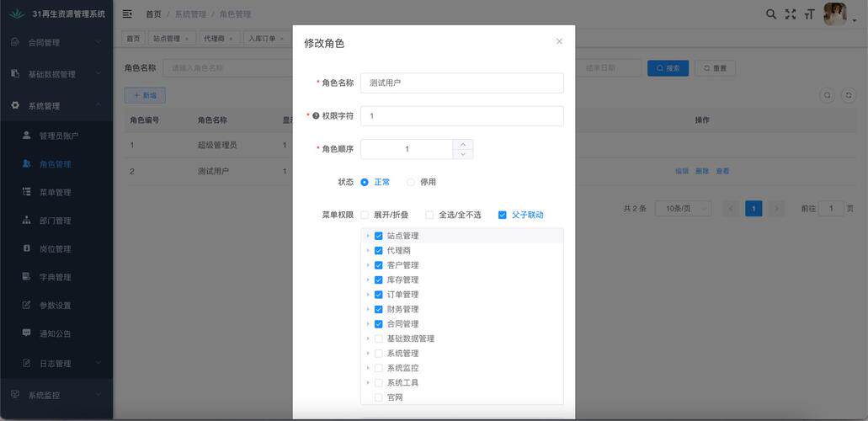Click the 系统管理 gear icon
This screenshot has width=868, height=421.
[15, 105]
